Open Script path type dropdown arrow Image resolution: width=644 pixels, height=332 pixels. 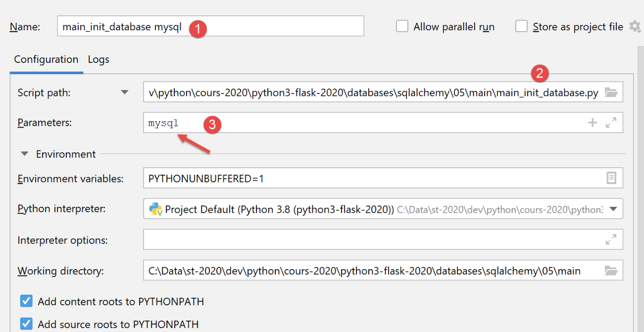(x=125, y=93)
